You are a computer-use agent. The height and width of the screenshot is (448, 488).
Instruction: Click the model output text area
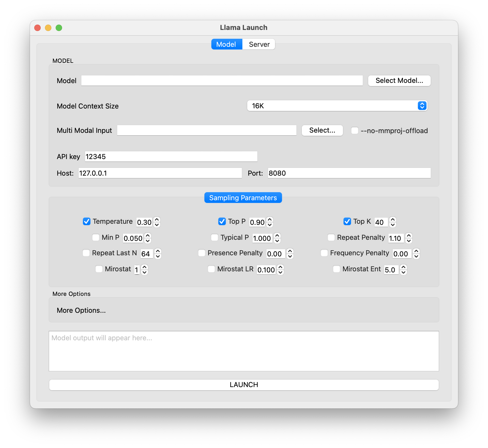(244, 351)
